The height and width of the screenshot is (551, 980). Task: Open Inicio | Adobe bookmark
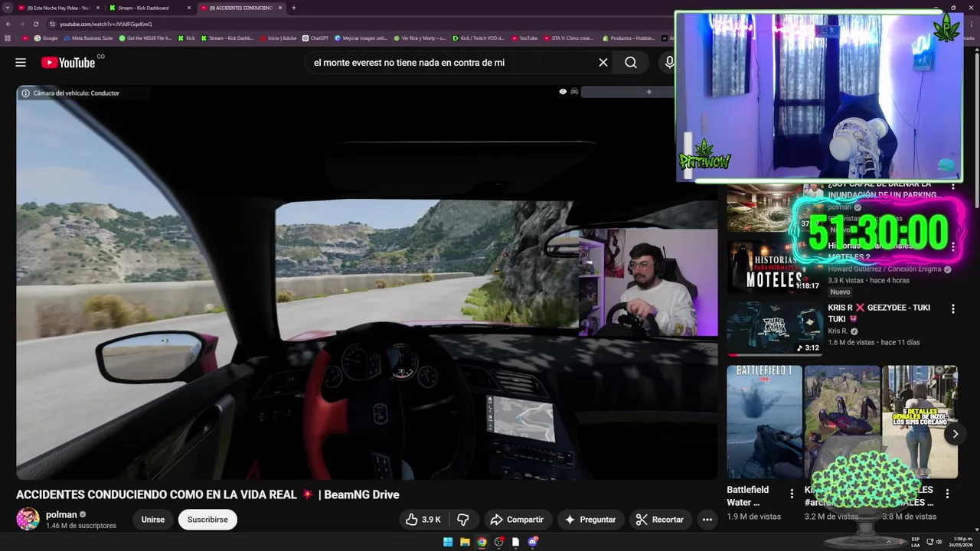[x=278, y=37]
